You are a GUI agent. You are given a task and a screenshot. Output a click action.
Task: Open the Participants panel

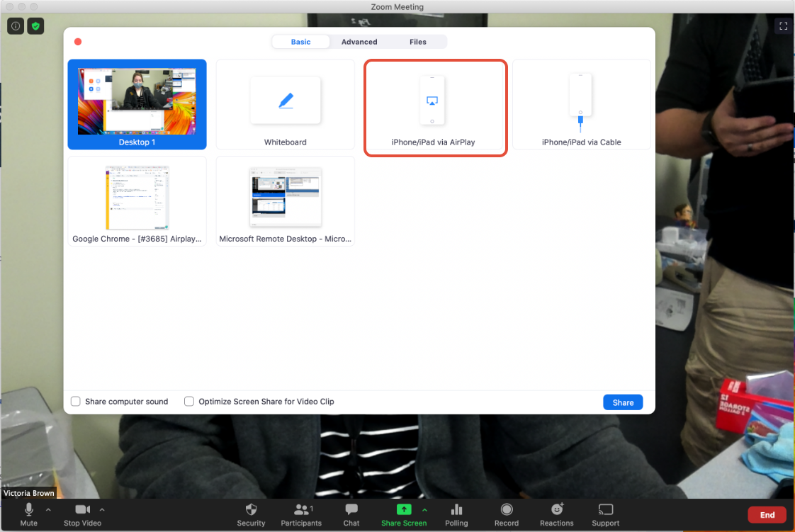click(301, 515)
